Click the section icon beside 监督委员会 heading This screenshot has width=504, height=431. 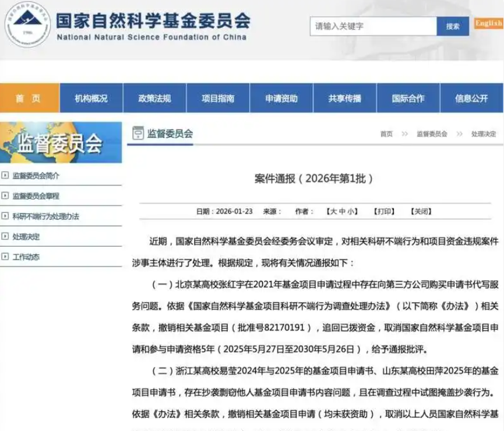(x=138, y=133)
